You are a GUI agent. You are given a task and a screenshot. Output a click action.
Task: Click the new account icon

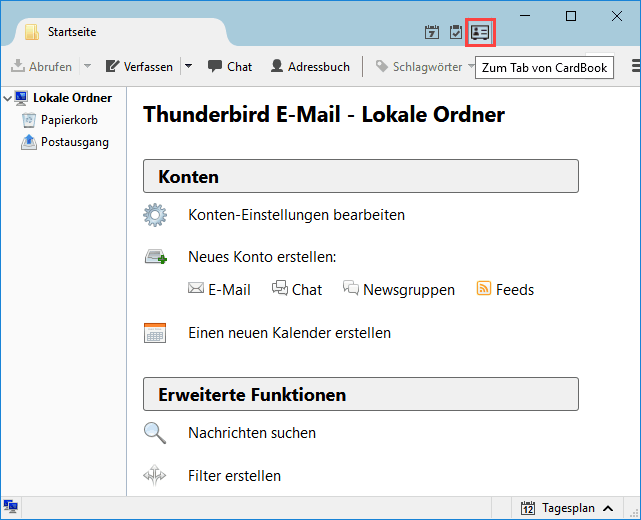156,257
